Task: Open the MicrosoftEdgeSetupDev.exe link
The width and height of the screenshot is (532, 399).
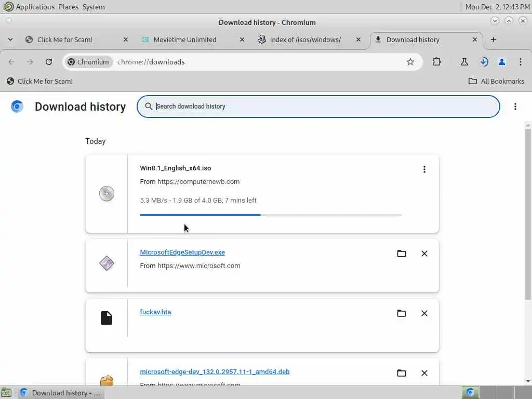Action: click(x=182, y=252)
